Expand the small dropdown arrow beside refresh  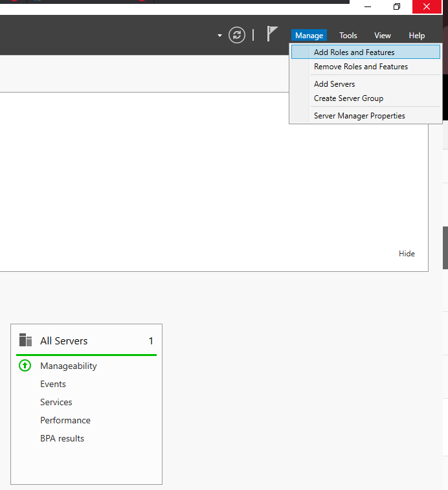[219, 36]
